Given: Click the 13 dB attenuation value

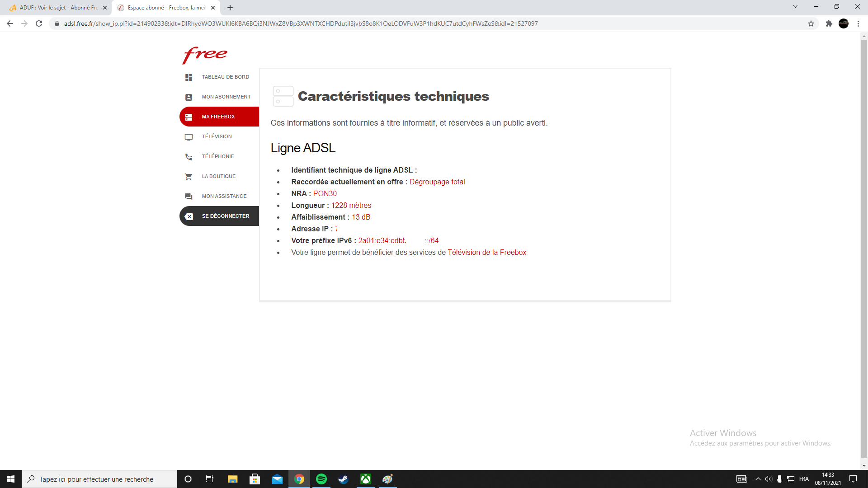Looking at the screenshot, I should point(361,217).
